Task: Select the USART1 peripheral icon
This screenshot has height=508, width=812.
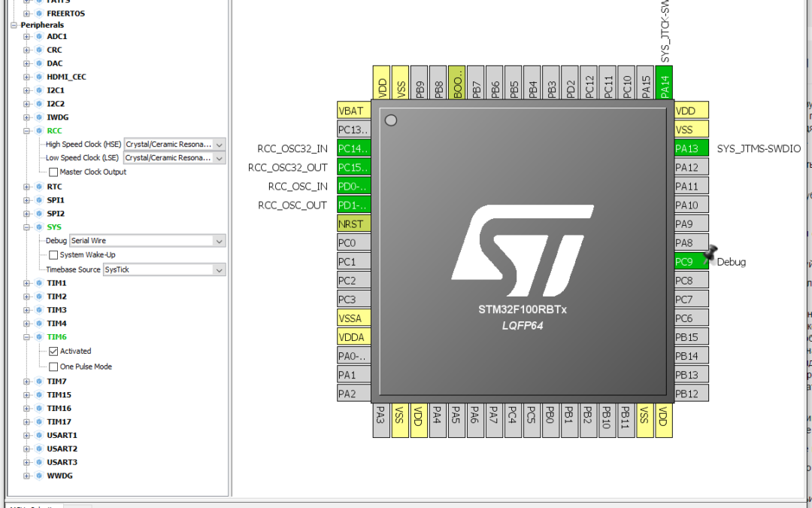Action: pyautogui.click(x=40, y=435)
